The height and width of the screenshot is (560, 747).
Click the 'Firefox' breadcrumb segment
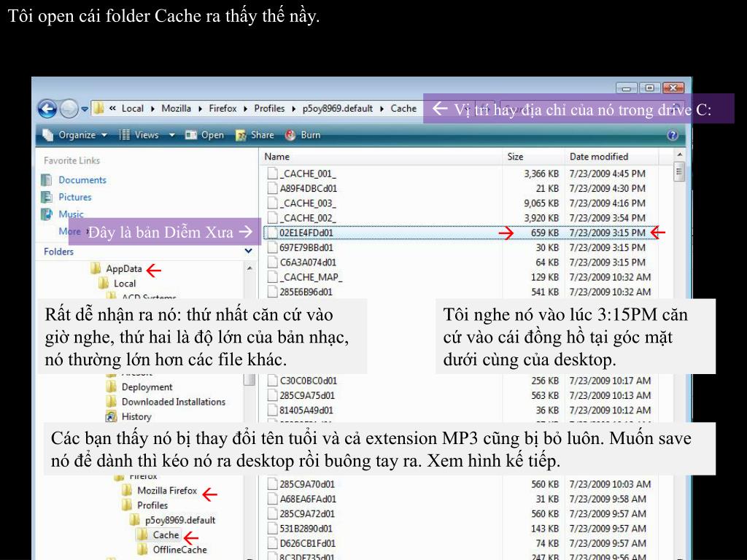click(x=222, y=109)
